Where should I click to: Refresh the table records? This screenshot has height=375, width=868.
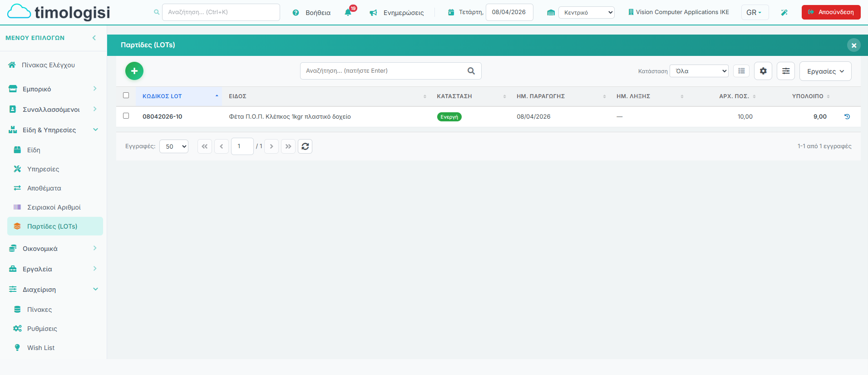305,146
